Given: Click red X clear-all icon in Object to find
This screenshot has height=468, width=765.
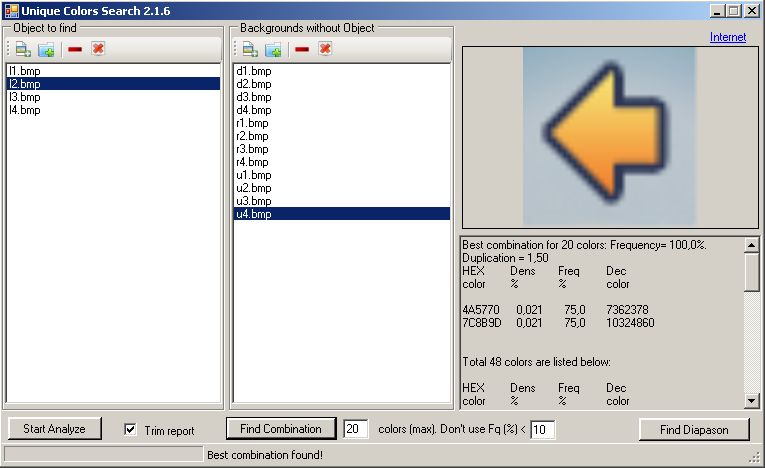Looking at the screenshot, I should (x=98, y=49).
